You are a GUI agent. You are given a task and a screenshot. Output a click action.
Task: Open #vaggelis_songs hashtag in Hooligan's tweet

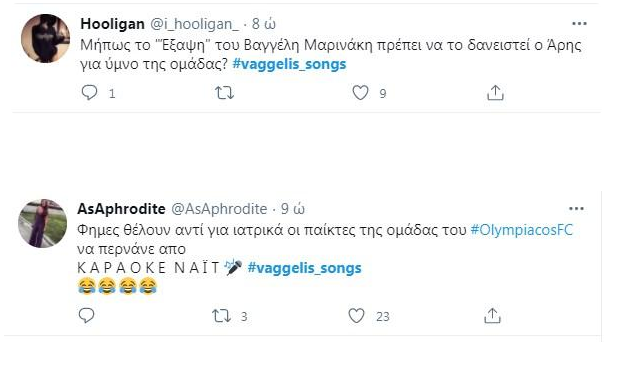289,64
